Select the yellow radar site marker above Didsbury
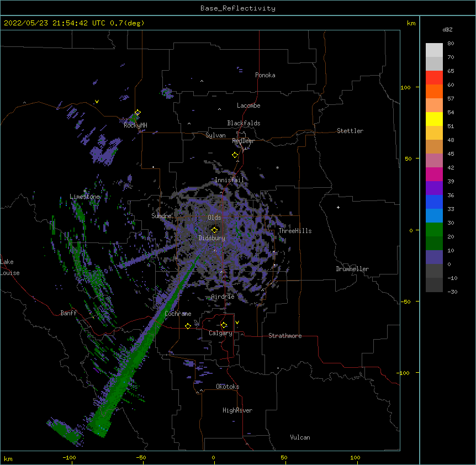Screen dimensions: 476x465 [214, 230]
